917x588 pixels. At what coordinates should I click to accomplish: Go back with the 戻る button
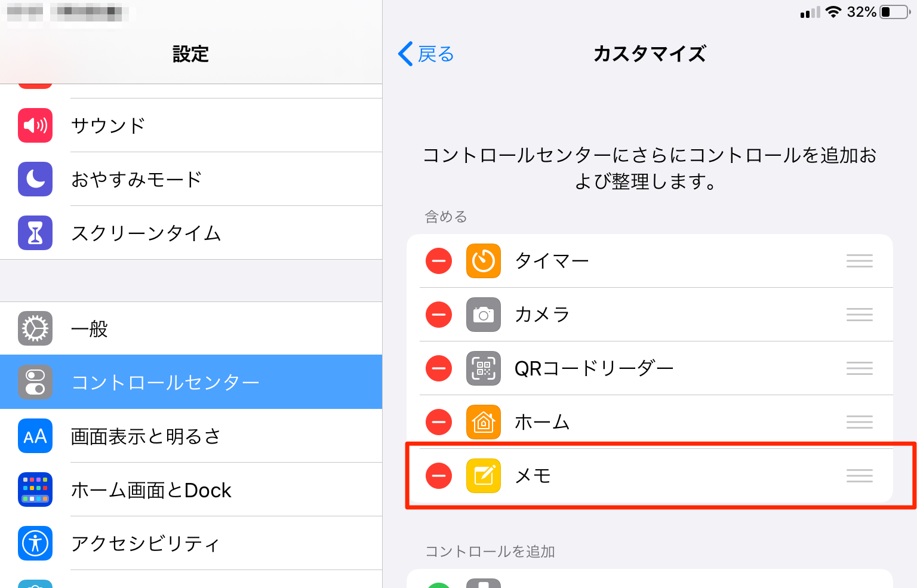426,54
